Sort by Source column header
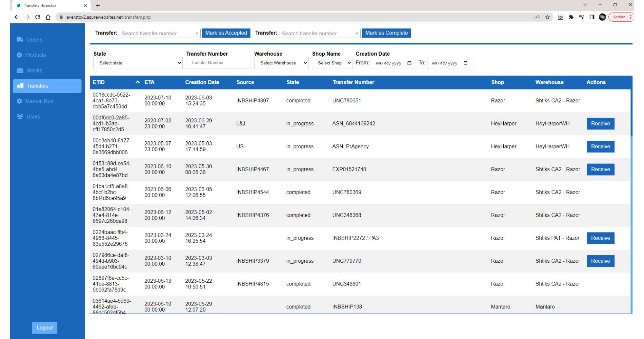 245,82
